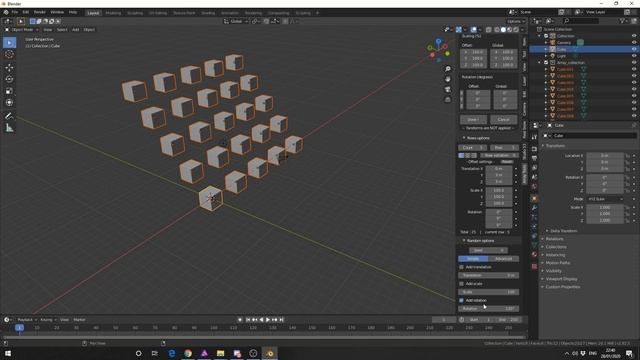The image size is (640, 360).
Task: Select the Annotate tool
Action: coord(9,116)
